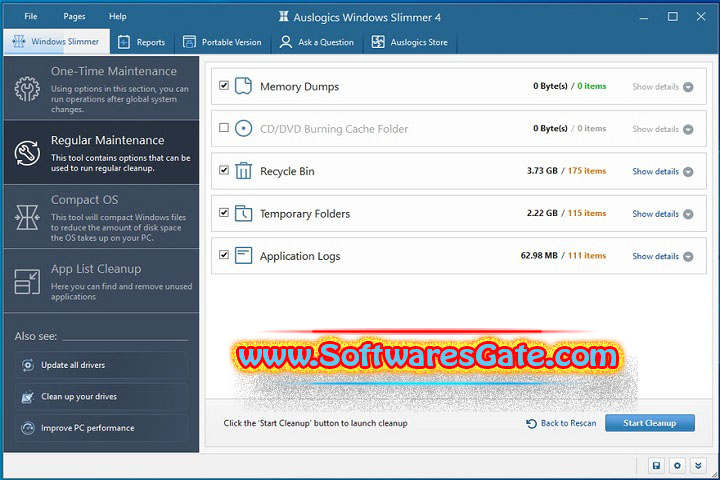Switch to the Windows Slimmer tab
Image resolution: width=720 pixels, height=480 pixels.
click(x=56, y=42)
